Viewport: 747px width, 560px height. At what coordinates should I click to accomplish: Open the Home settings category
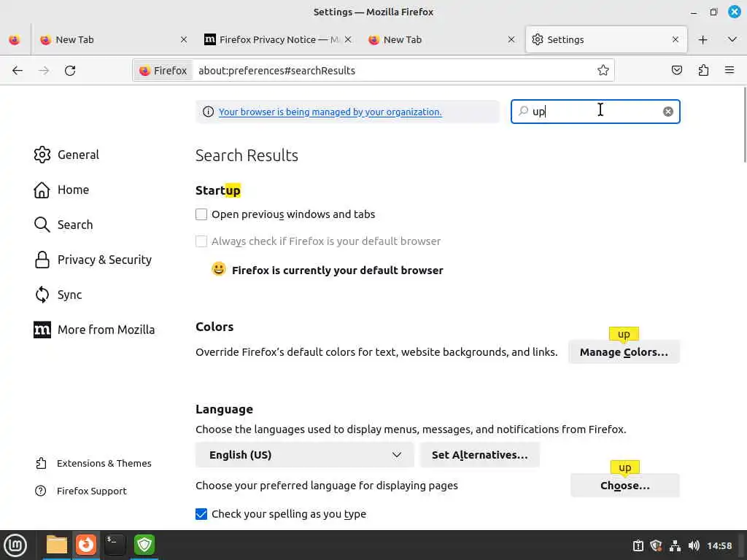click(61, 190)
